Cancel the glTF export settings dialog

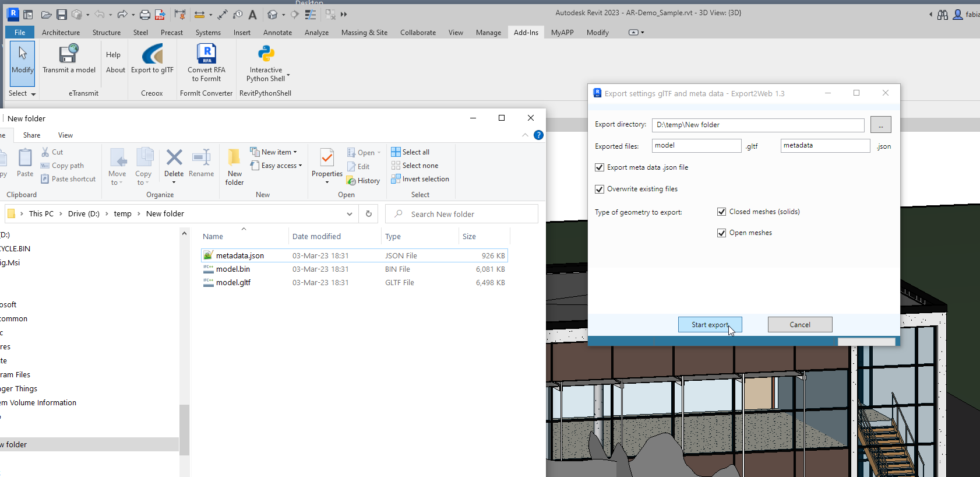point(800,325)
